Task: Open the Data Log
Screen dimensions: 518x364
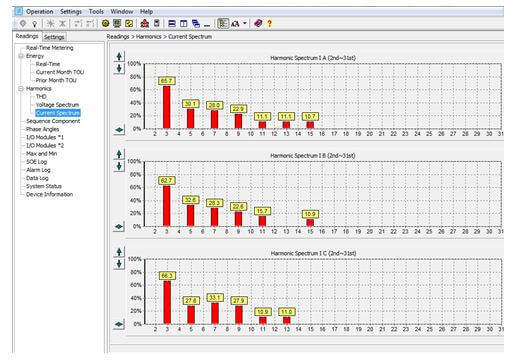Action: pos(37,178)
